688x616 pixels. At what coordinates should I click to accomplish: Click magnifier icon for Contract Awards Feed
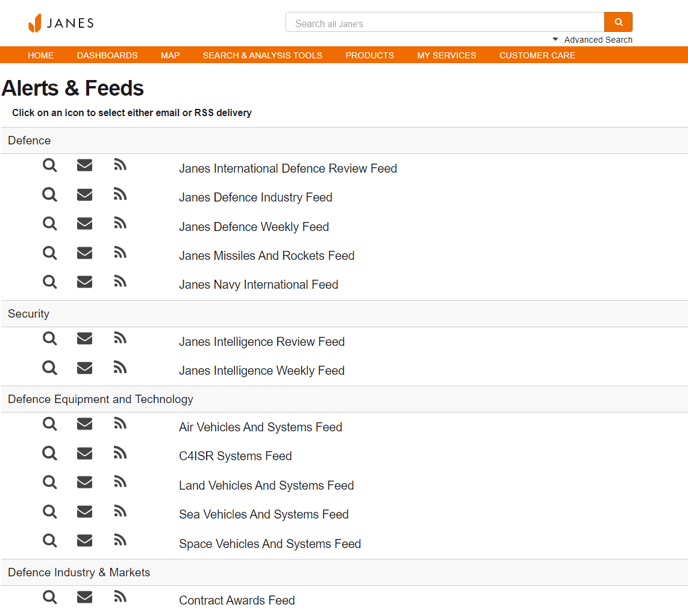pyautogui.click(x=50, y=597)
